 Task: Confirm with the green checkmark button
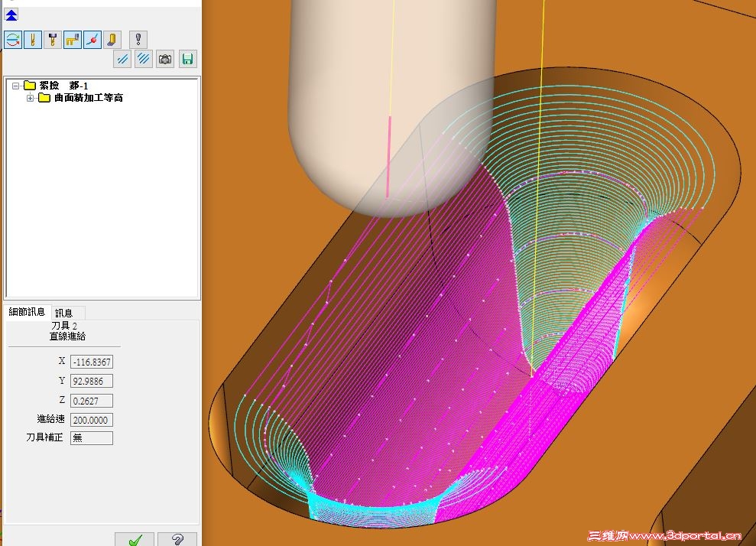tap(135, 539)
